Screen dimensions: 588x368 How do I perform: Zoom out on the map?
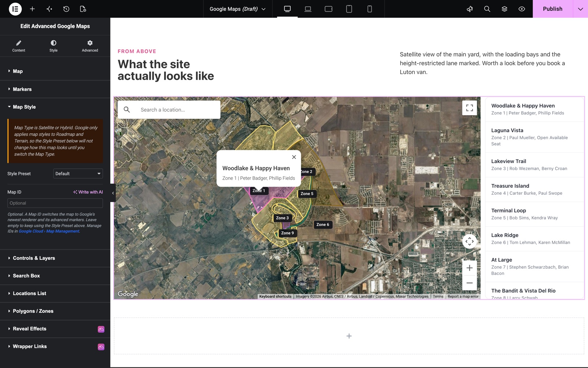[x=470, y=283]
